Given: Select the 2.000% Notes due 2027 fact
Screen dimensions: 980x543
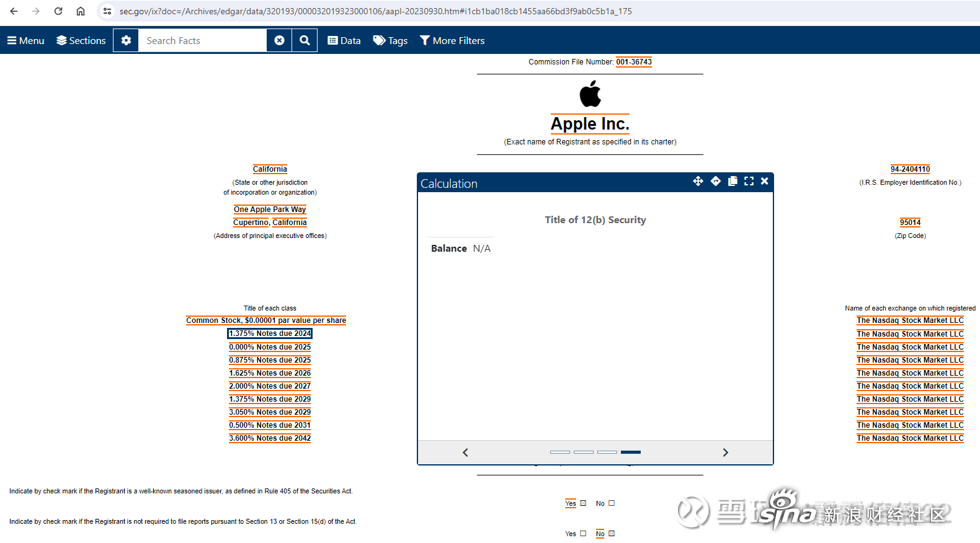Looking at the screenshot, I should [x=270, y=386].
